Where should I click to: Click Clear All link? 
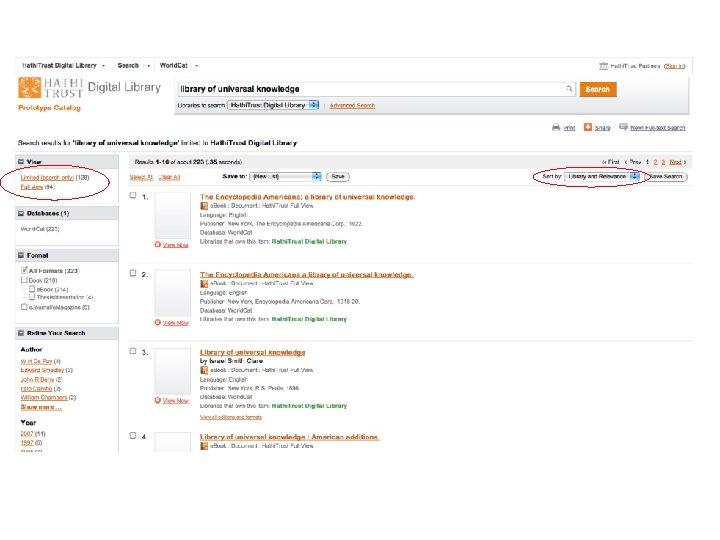point(169,177)
